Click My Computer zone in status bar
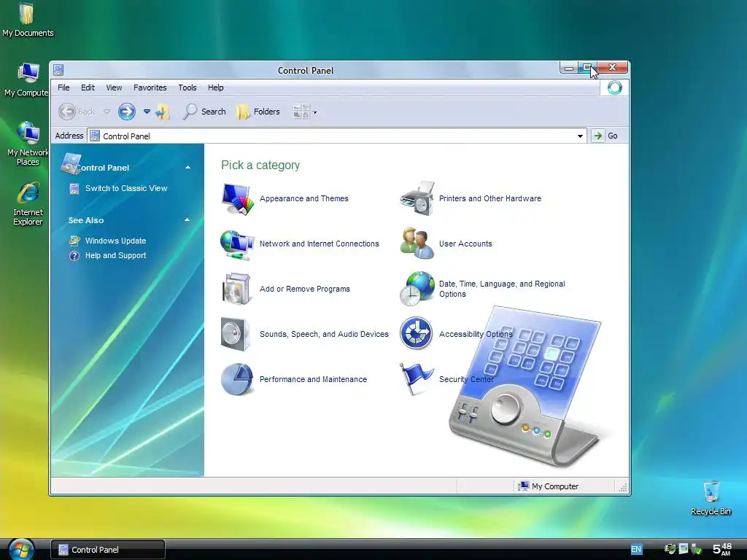Image resolution: width=747 pixels, height=560 pixels. coord(548,486)
